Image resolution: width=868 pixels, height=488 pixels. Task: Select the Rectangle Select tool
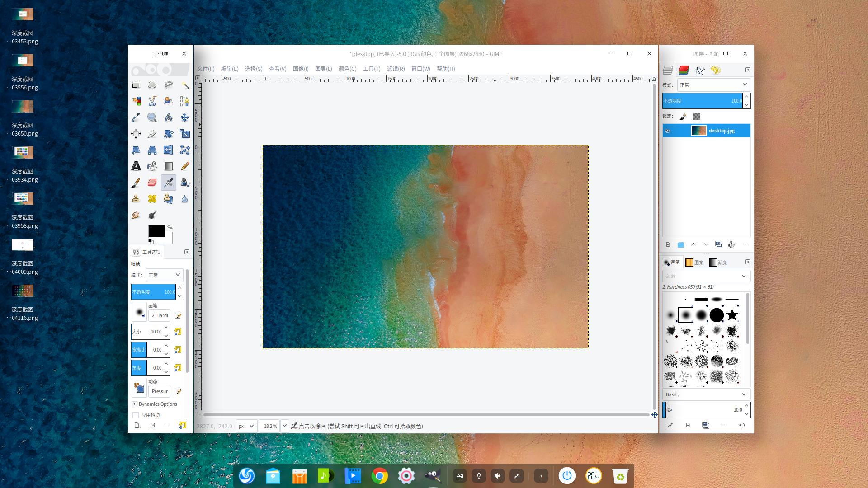click(136, 85)
